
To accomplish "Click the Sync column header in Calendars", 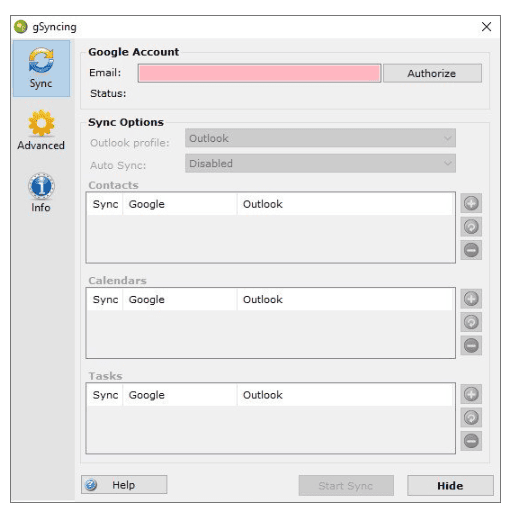I will [105, 299].
